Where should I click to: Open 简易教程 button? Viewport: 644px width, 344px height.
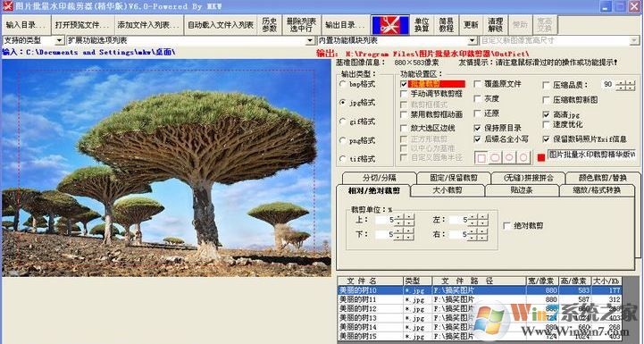447,25
